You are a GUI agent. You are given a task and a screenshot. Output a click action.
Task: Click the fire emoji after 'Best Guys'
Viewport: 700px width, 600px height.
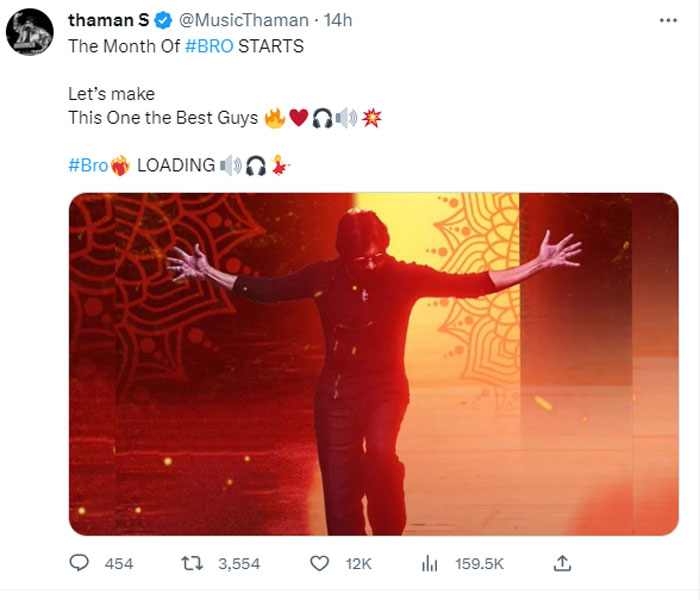tap(273, 118)
